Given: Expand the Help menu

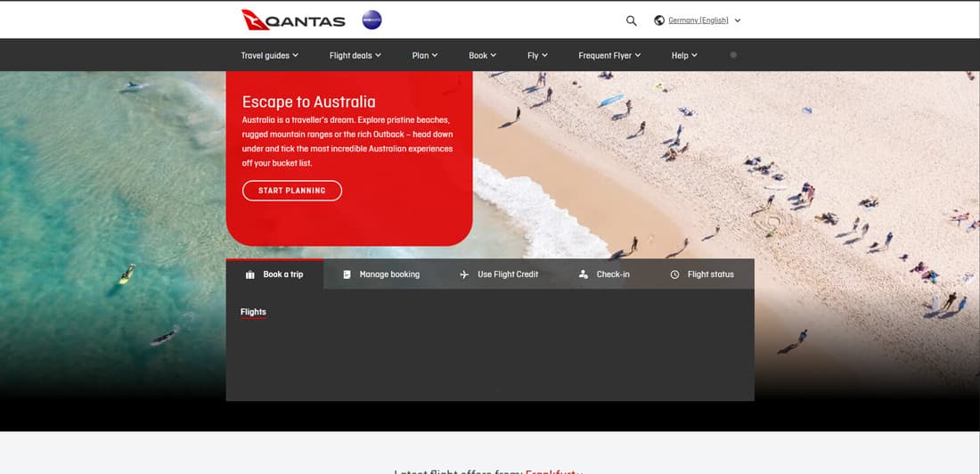Looking at the screenshot, I should coord(684,55).
